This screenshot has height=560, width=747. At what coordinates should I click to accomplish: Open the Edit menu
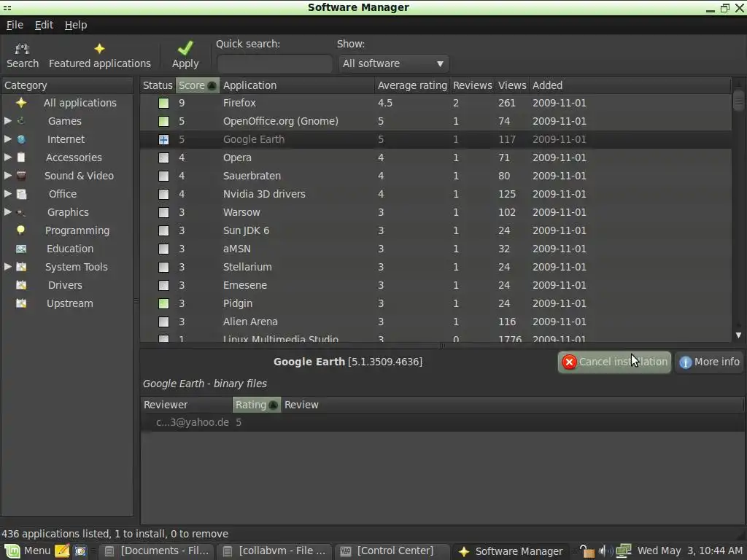[44, 25]
